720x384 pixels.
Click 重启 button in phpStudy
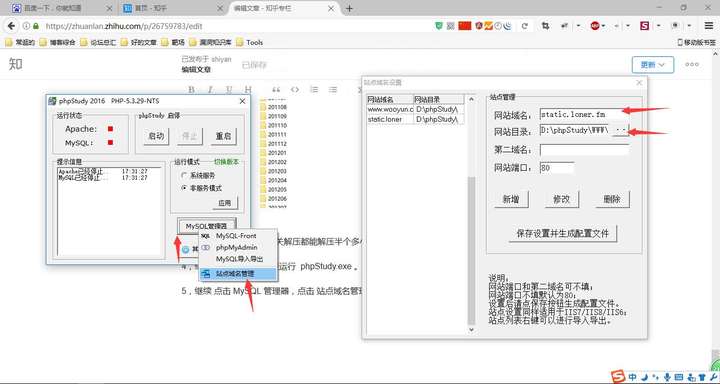(223, 136)
